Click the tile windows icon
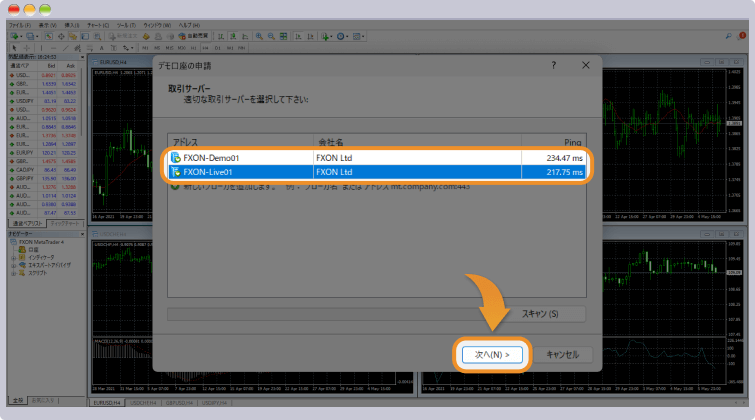 click(x=284, y=36)
